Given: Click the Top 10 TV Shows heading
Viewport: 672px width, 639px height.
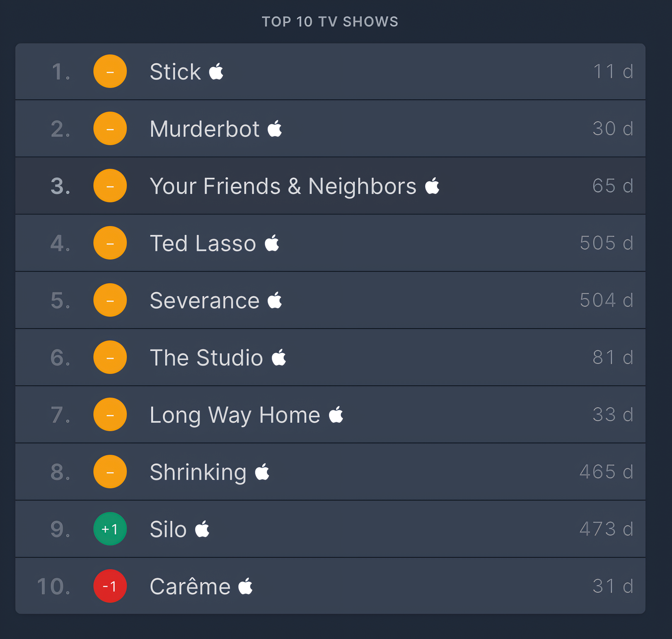Looking at the screenshot, I should point(330,22).
